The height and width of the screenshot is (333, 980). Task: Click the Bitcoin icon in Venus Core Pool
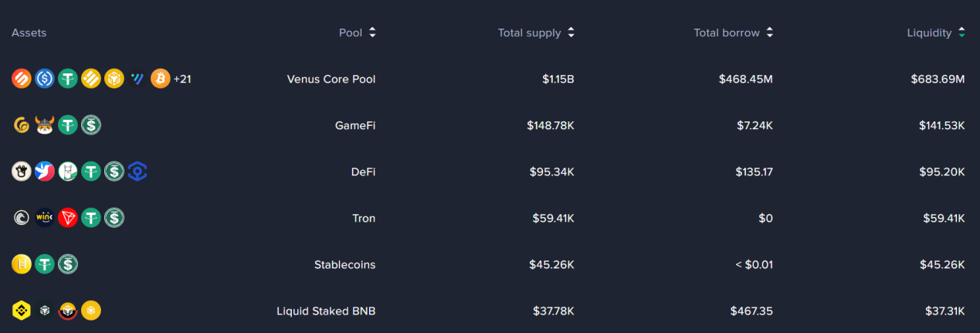tap(161, 79)
